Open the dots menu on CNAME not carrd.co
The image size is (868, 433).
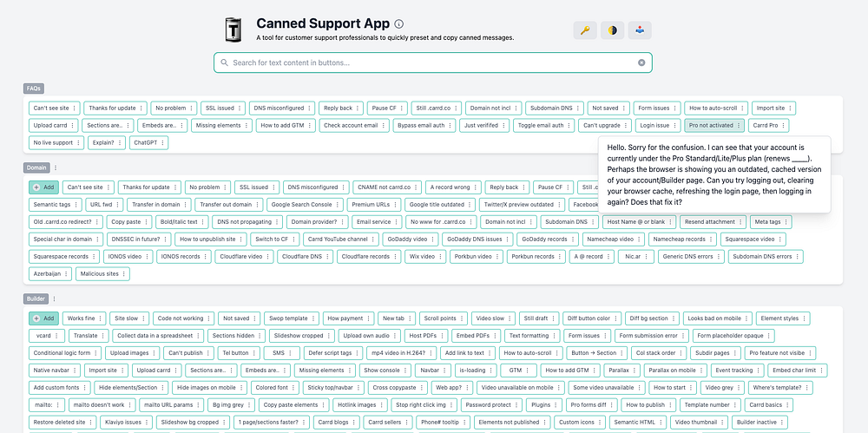point(415,187)
